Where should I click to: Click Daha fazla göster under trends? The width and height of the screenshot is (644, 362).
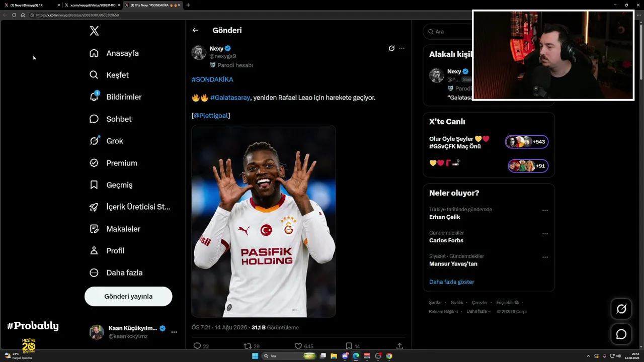click(x=452, y=282)
